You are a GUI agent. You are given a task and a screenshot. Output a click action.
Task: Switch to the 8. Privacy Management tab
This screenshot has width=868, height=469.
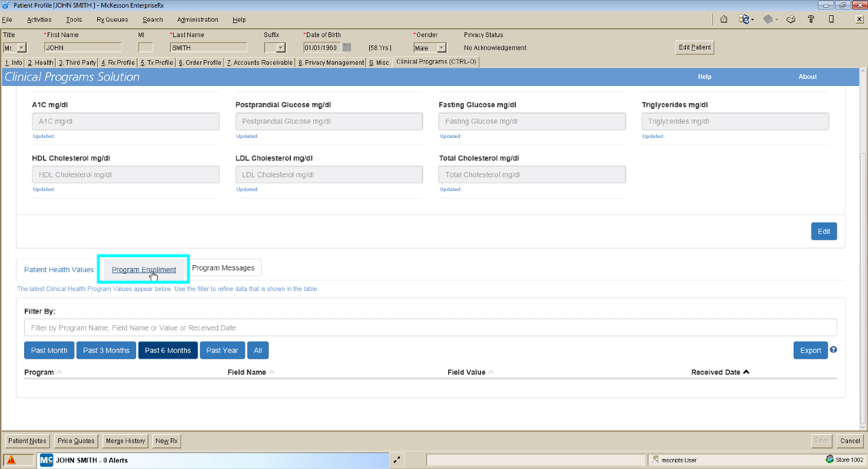point(331,62)
